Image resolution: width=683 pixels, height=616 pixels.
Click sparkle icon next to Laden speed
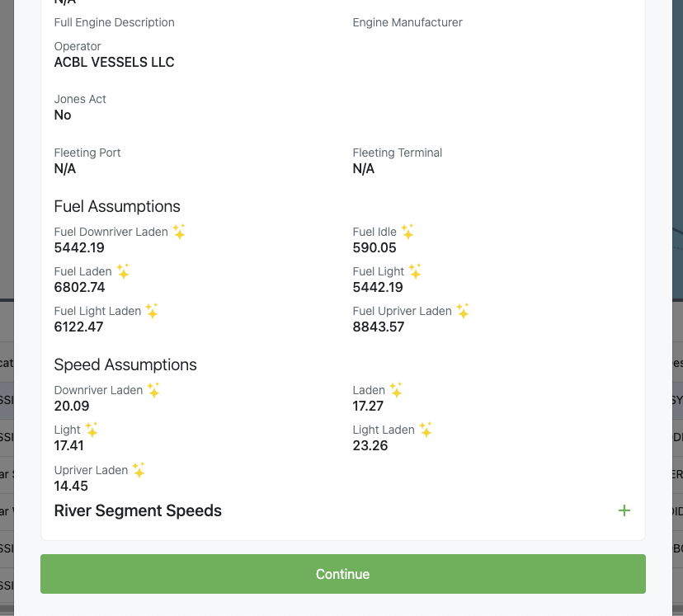tap(396, 390)
